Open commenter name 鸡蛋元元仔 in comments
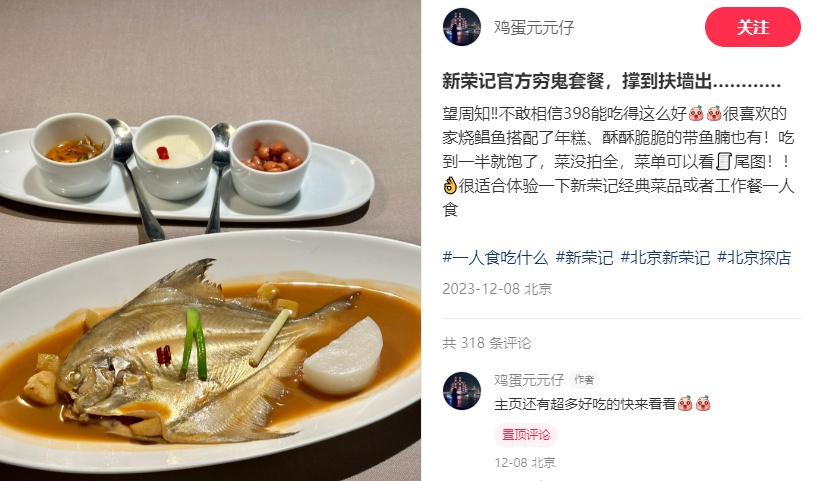The height and width of the screenshot is (481, 814). (x=528, y=380)
